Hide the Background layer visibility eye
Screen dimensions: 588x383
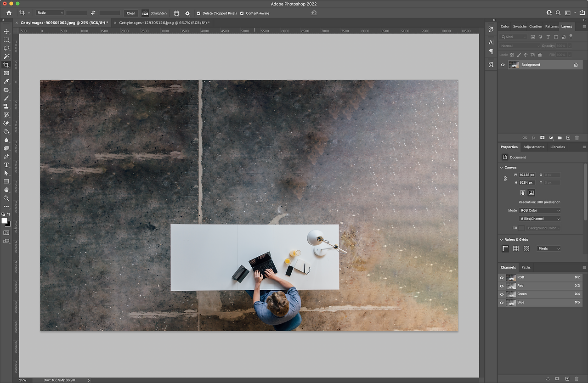(x=503, y=65)
